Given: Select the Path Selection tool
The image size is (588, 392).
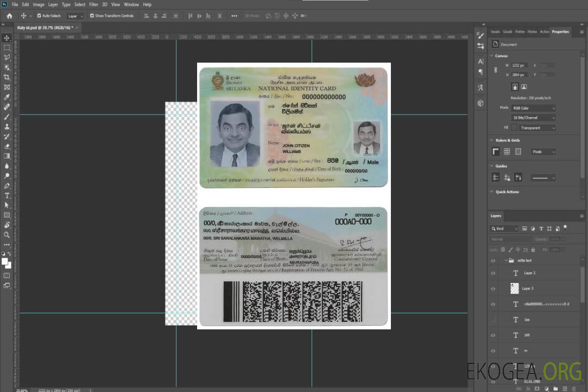Looking at the screenshot, I should tap(7, 205).
